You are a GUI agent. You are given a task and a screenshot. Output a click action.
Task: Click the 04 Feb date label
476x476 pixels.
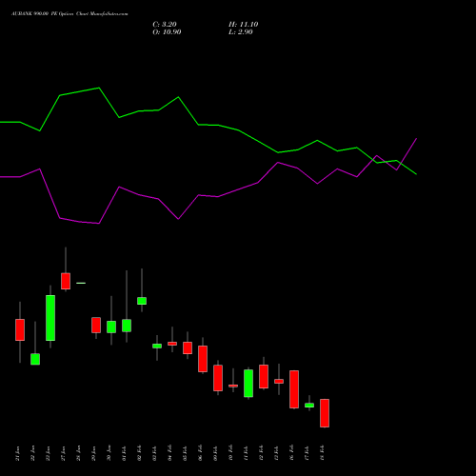[170, 453]
